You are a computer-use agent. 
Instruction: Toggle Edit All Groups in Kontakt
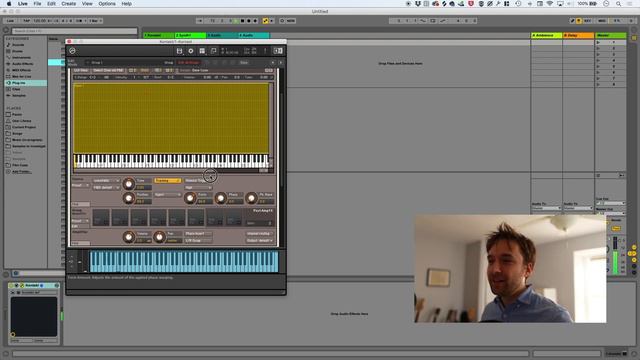189,62
